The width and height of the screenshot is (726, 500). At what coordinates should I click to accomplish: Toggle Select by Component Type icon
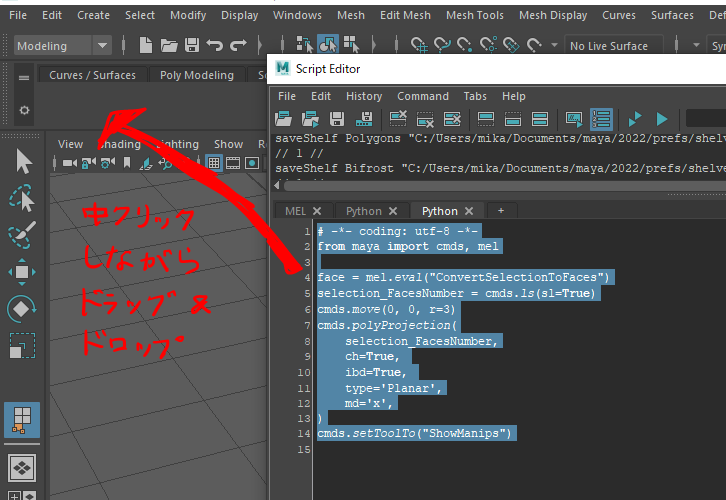(x=351, y=45)
